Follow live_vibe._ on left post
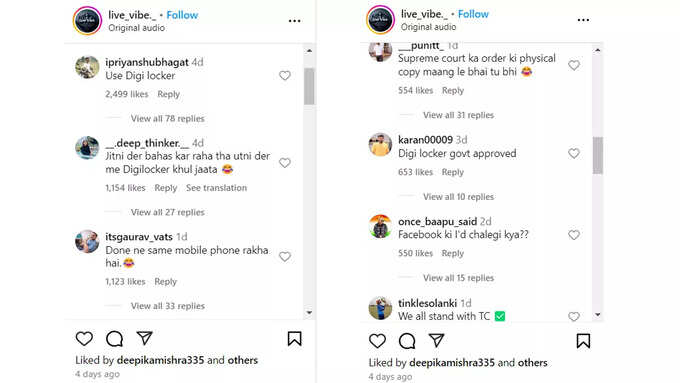This screenshot has height=383, width=680. point(182,15)
